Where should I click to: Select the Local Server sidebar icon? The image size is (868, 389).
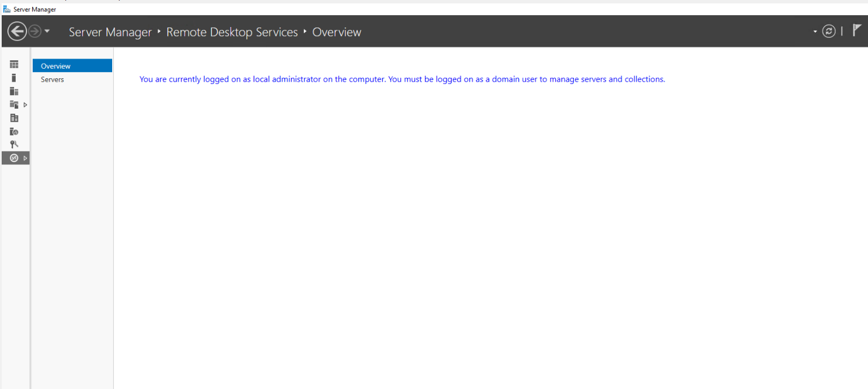[14, 77]
